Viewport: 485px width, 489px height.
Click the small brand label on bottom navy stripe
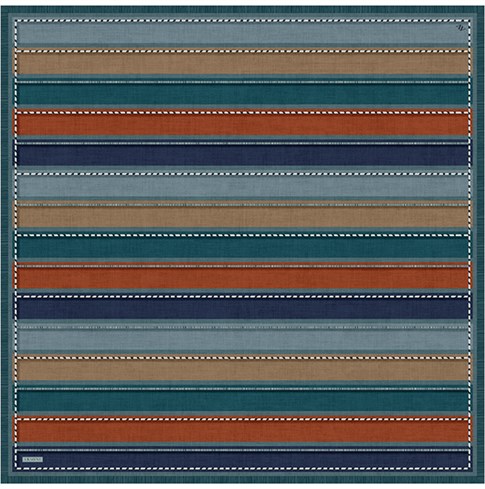point(32,459)
